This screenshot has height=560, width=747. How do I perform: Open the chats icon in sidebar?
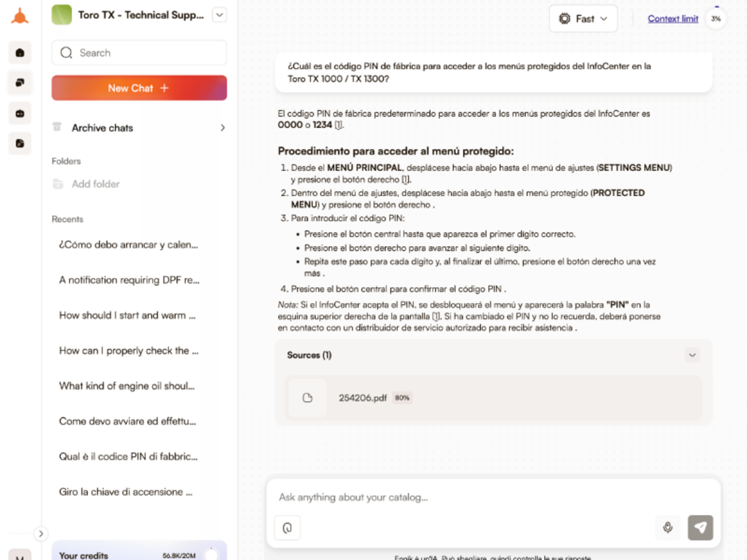20,83
